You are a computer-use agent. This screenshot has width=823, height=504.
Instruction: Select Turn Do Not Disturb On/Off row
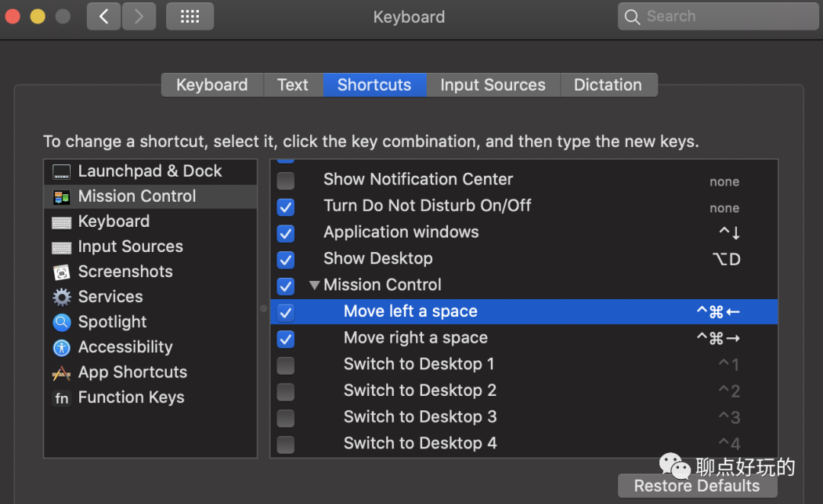(524, 206)
